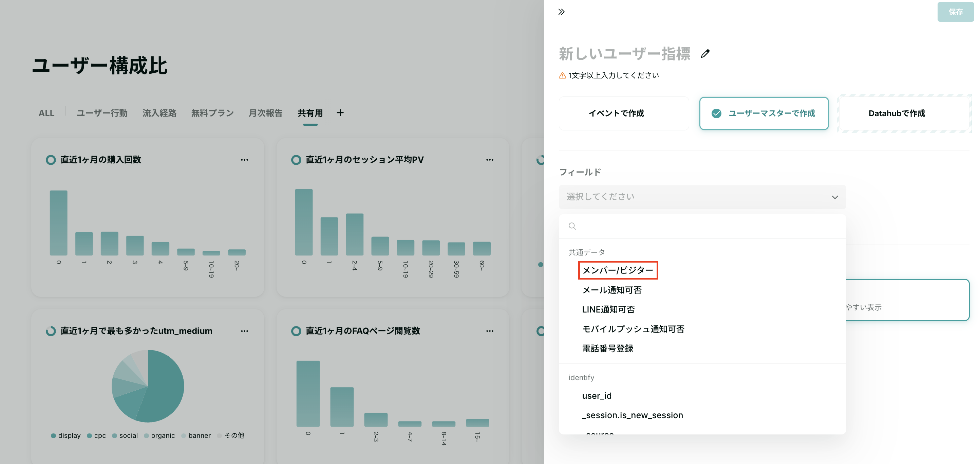Select メール通知可否 field
Viewport: 980px width, 464px height.
[612, 290]
